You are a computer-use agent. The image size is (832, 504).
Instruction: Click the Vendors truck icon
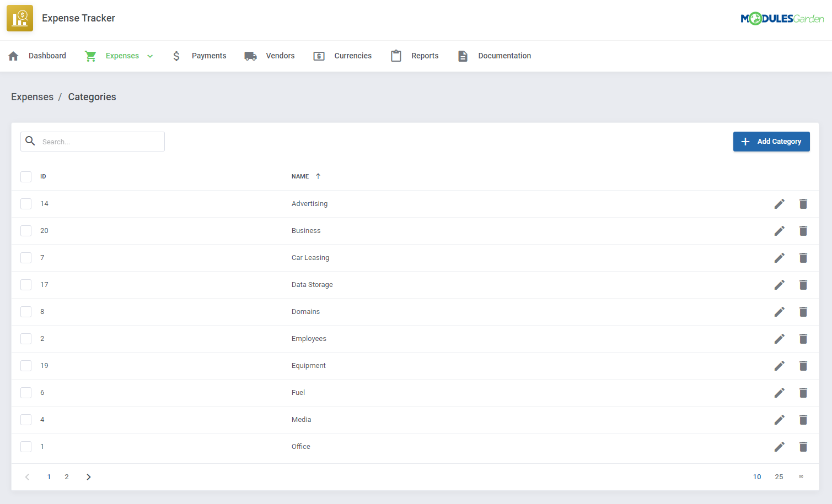(x=250, y=56)
